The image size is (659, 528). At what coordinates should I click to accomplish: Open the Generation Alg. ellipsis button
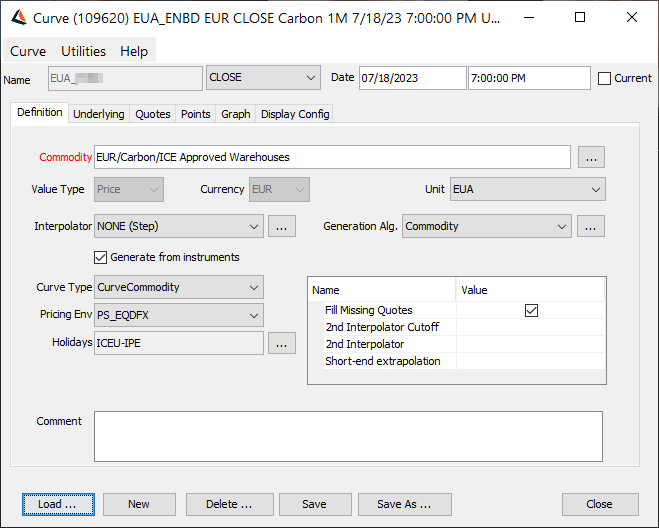point(590,226)
